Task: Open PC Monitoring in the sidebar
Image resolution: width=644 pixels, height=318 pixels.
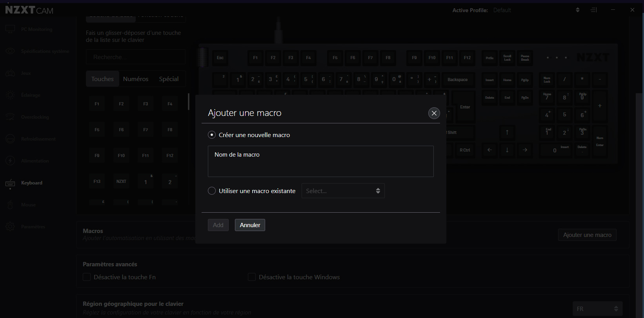Action: [29, 29]
